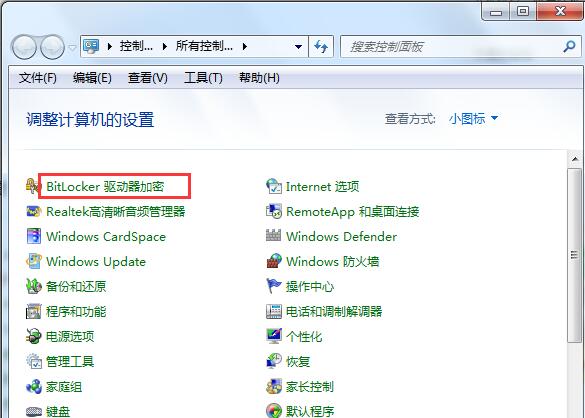Click the Windows 防火墙 firewall icon
The width and height of the screenshot is (585, 418).
(x=273, y=261)
